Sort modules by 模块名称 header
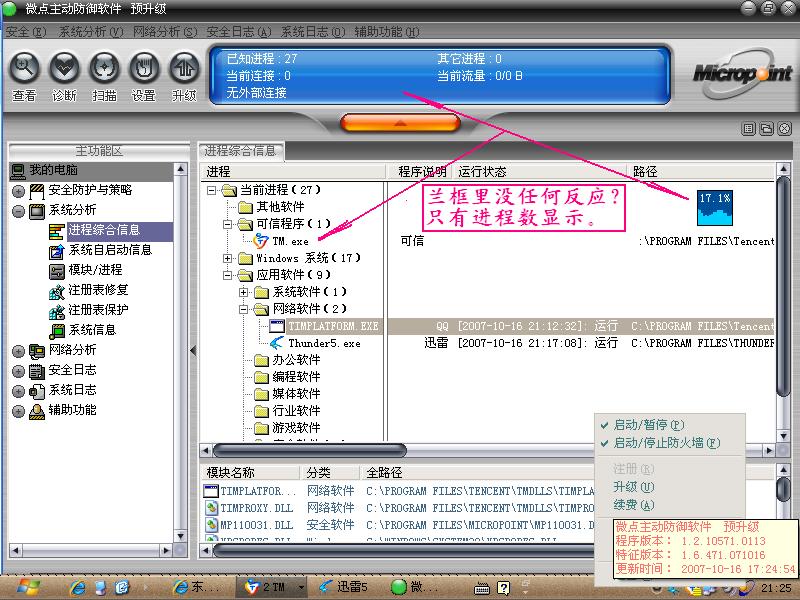 pos(251,472)
